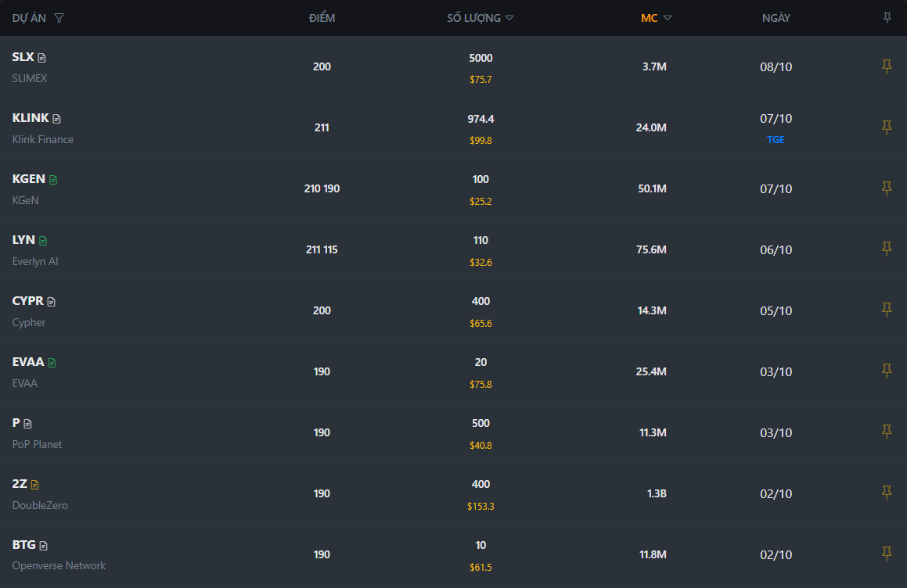
Task: Pin the SLX SLIMEX row
Action: (887, 66)
